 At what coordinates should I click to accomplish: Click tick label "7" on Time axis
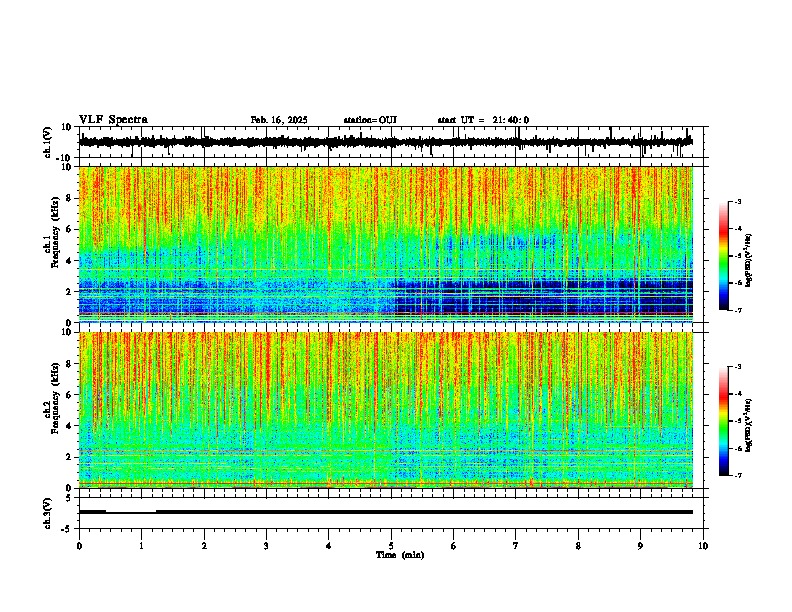point(516,546)
